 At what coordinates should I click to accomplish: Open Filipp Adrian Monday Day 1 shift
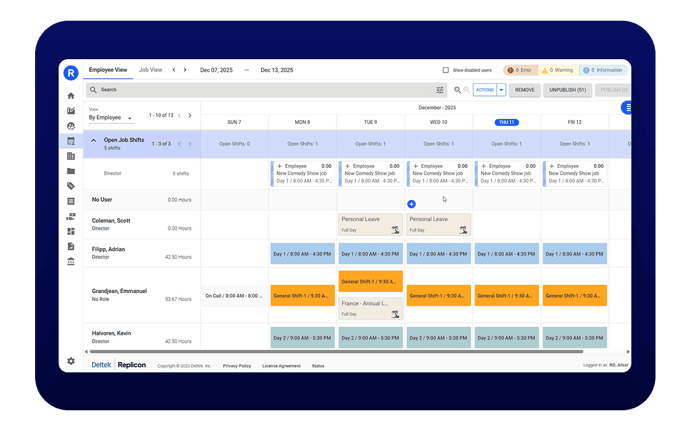302,254
